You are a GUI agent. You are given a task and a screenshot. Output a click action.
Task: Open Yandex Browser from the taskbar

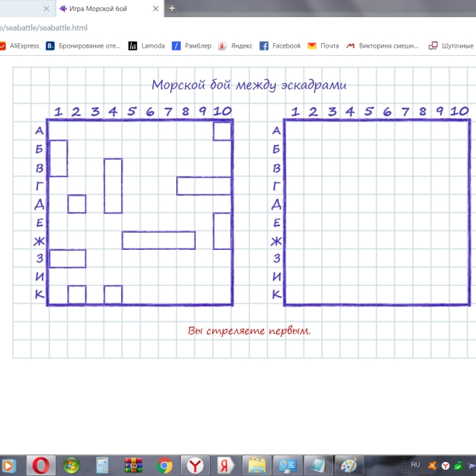click(x=195, y=465)
